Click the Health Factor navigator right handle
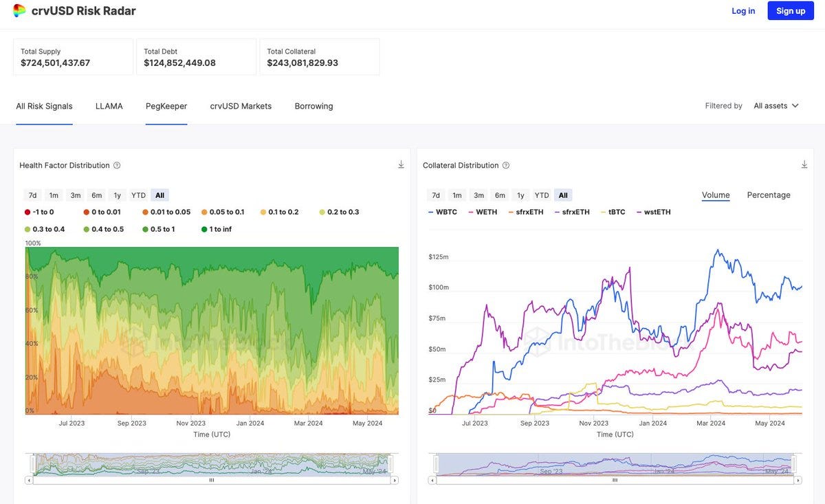Screen dimensions: 825x504 (391, 464)
